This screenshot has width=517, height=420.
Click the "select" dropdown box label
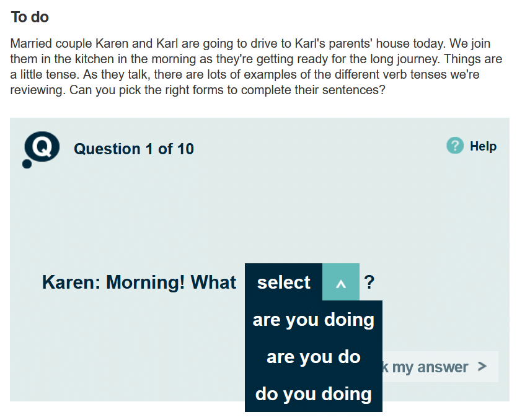pos(284,282)
